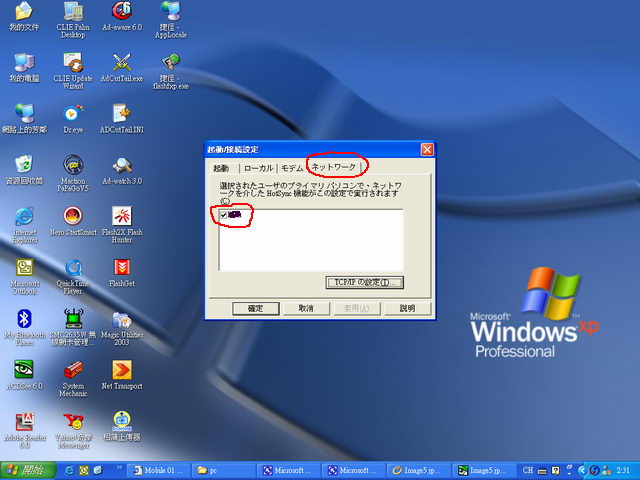Viewport: 640px width, 480px height.
Task: Click Internet Explorer quick launch icon
Action: pos(70,470)
